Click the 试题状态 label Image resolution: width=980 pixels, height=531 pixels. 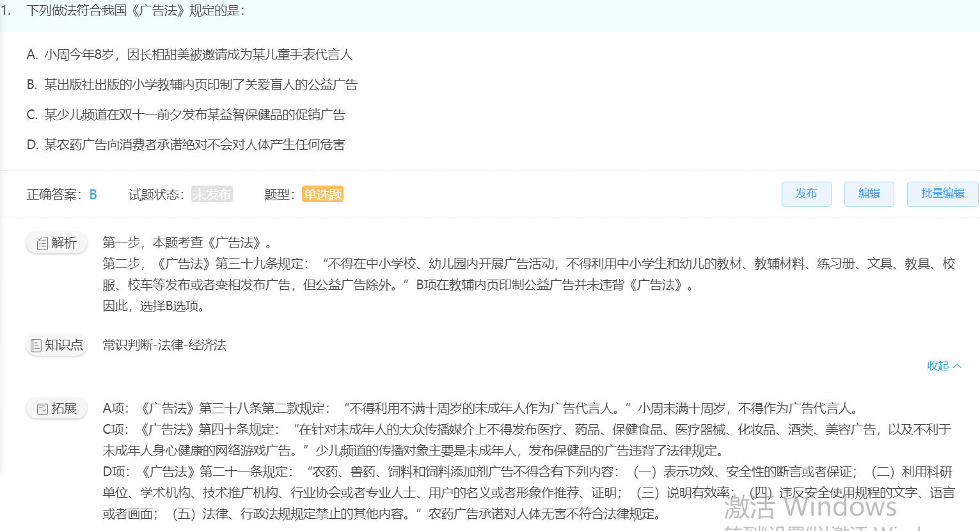click(x=156, y=194)
